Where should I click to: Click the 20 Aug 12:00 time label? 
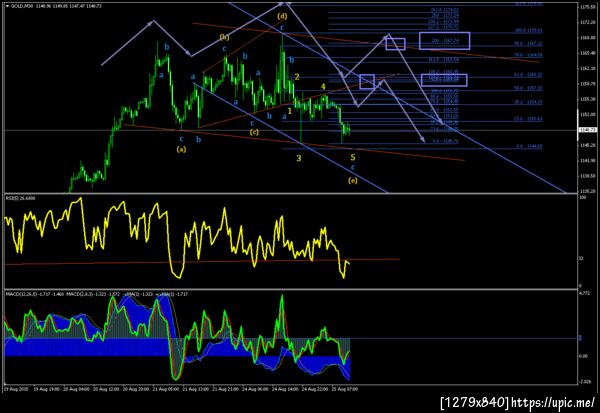[x=106, y=389]
